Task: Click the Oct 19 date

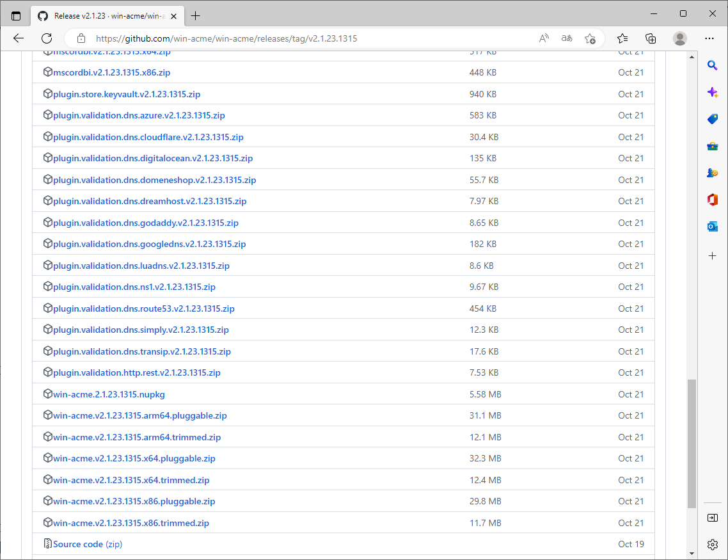Action: [x=631, y=544]
